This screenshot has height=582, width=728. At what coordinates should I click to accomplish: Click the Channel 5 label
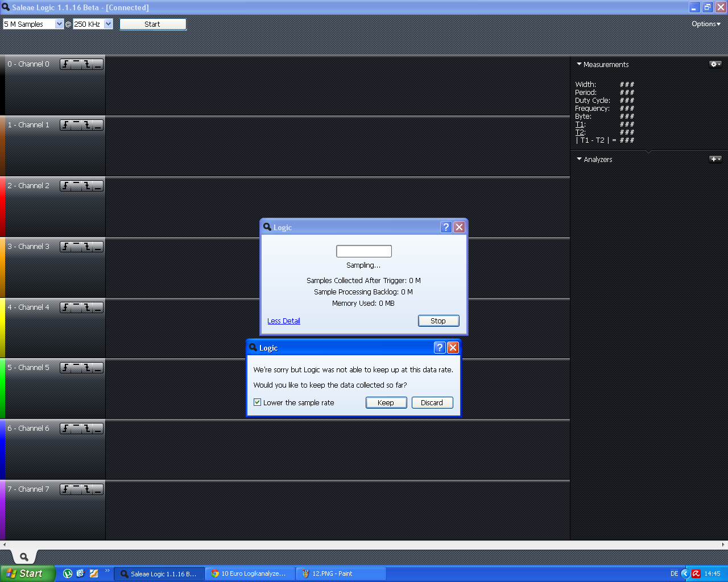pos(28,368)
